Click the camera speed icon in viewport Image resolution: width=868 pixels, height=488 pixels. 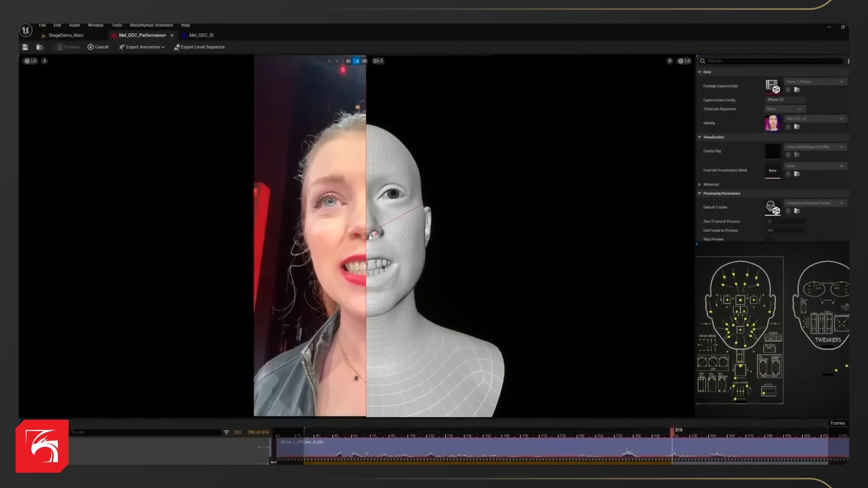[x=378, y=61]
